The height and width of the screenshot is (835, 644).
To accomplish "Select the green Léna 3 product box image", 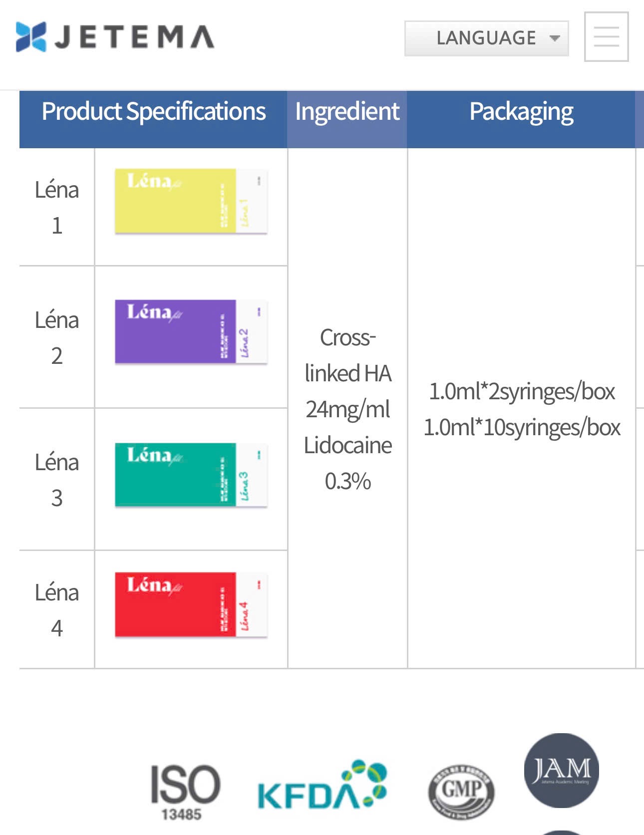I will tap(191, 475).
